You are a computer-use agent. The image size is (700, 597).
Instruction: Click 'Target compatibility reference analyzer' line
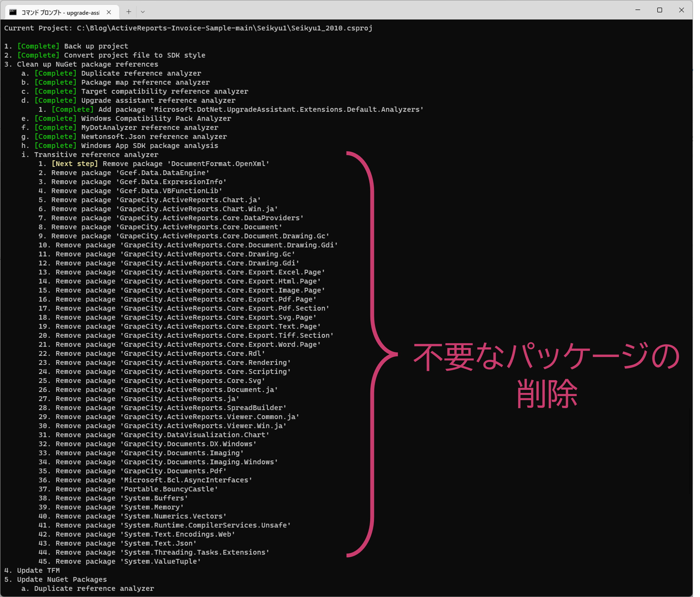pos(135,91)
